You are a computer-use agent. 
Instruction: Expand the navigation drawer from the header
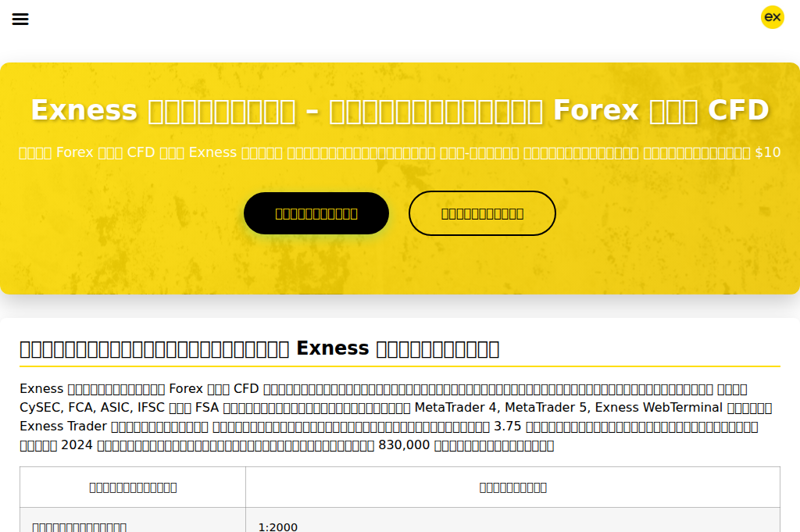tap(20, 19)
